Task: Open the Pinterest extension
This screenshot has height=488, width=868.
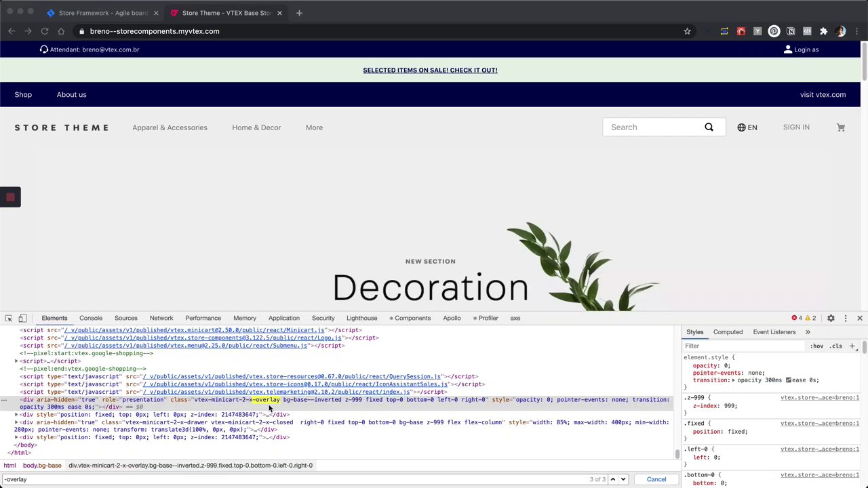Action: (774, 31)
